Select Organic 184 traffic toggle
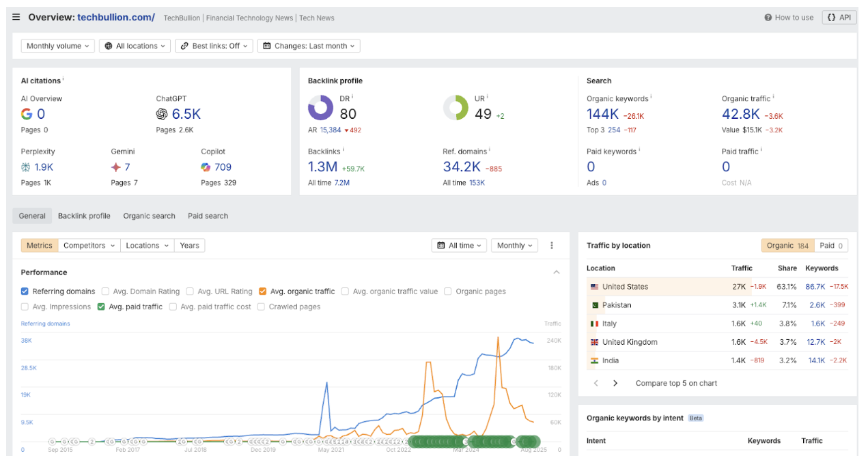Viewport: 868px width, 471px height. point(788,246)
